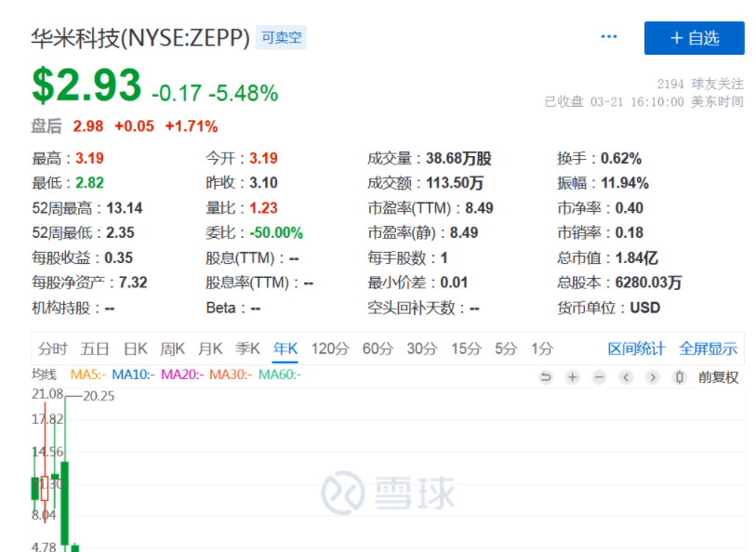Open 区间统计 interval statistics
Screen dimensions: 756x552
click(x=636, y=348)
